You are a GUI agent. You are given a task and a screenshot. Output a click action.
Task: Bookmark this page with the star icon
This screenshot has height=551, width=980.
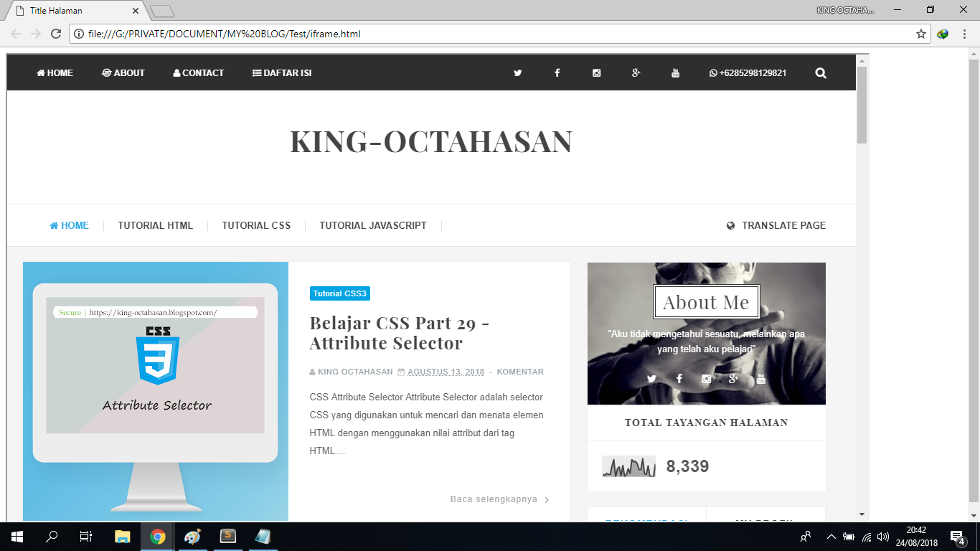point(921,34)
